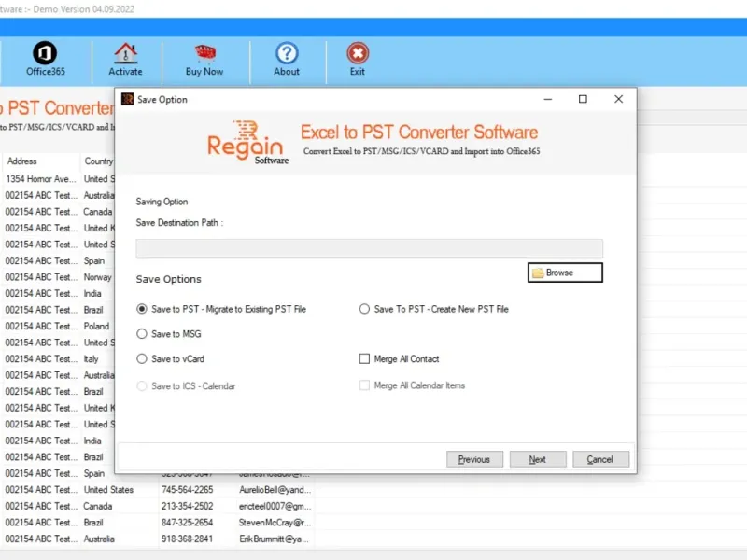Click phone number 213-354-2502

pyautogui.click(x=188, y=506)
